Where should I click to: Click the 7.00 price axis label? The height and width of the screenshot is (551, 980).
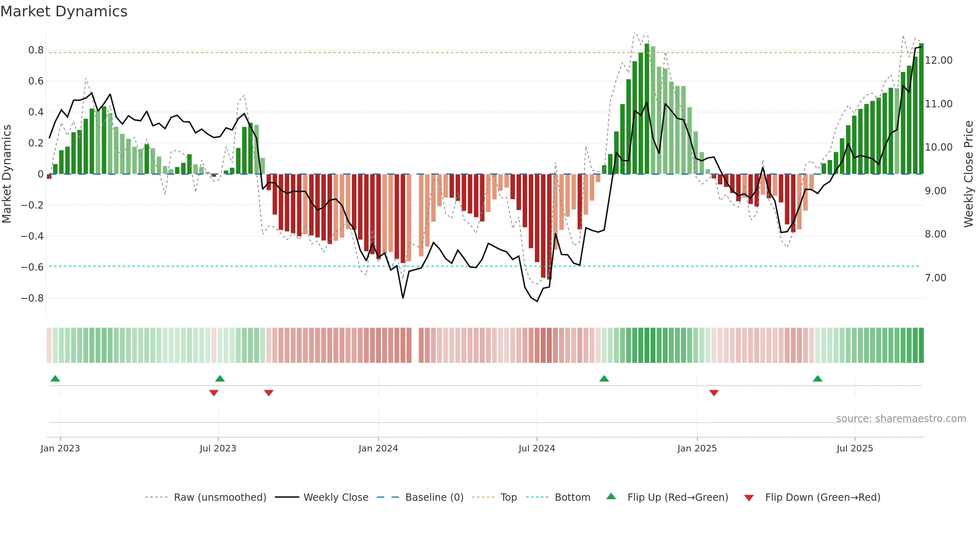click(935, 278)
